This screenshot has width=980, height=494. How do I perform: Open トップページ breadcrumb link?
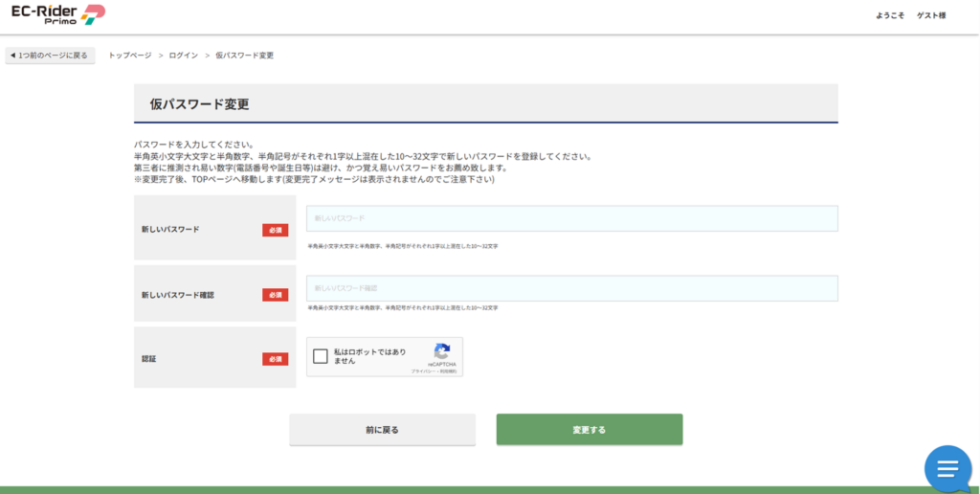pos(130,56)
